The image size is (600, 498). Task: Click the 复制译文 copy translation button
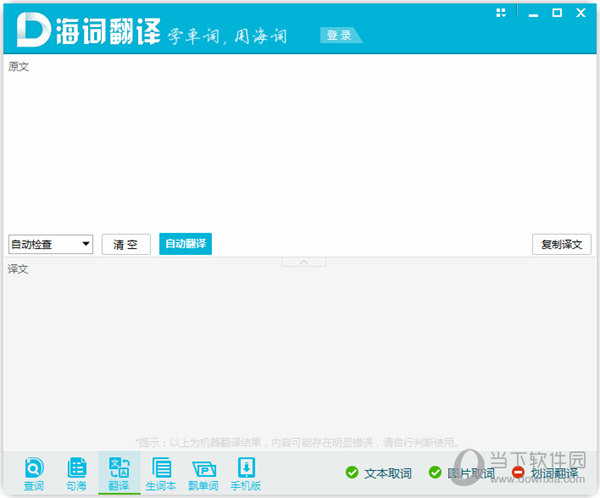coord(562,244)
